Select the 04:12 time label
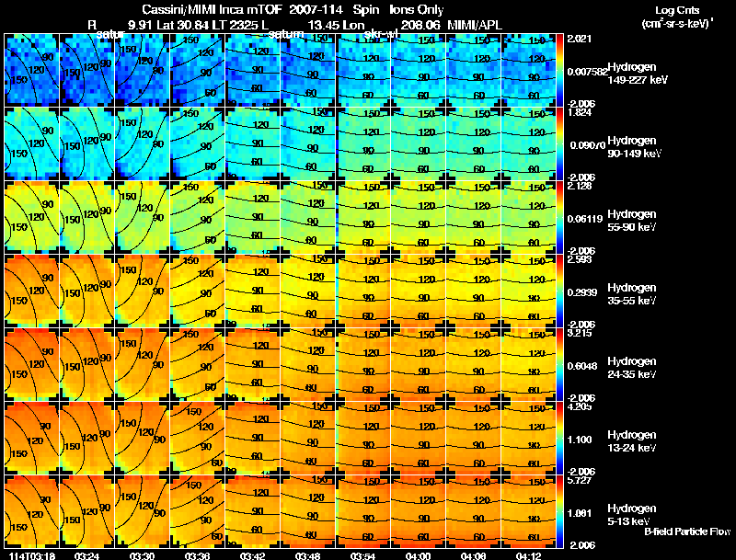The image size is (736, 560). (528, 556)
